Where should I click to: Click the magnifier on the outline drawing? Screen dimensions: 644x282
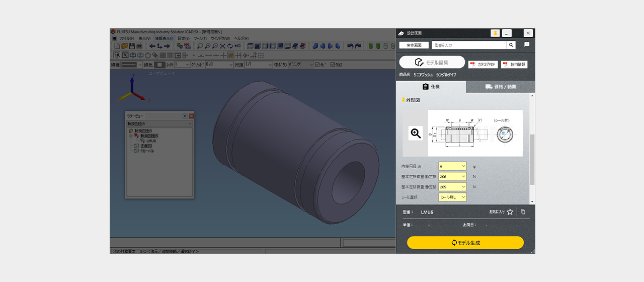tap(416, 133)
